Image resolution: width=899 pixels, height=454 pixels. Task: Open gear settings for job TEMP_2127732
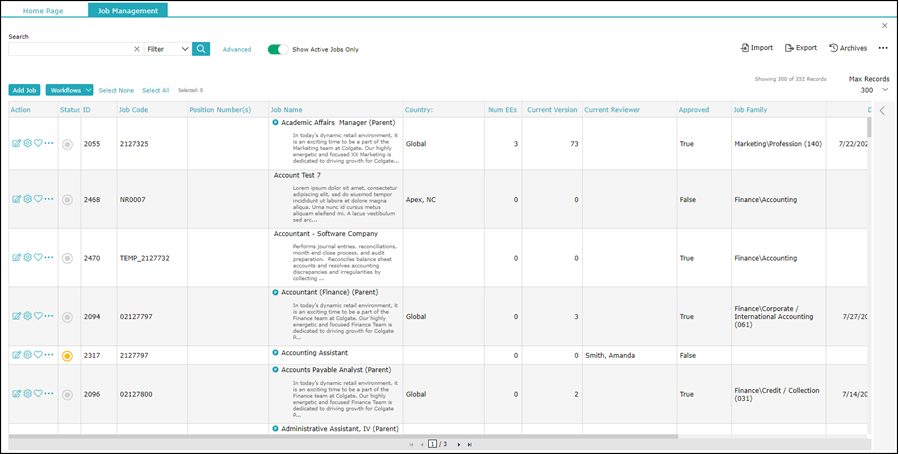[x=28, y=257]
